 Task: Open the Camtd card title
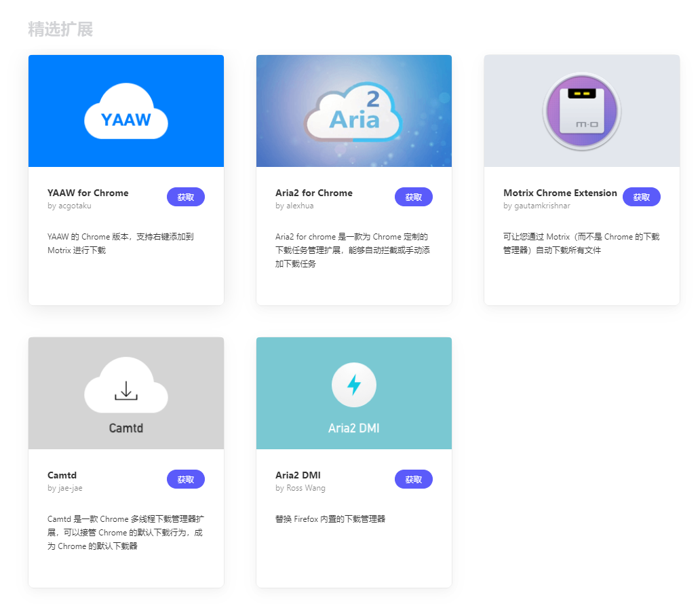click(x=62, y=475)
